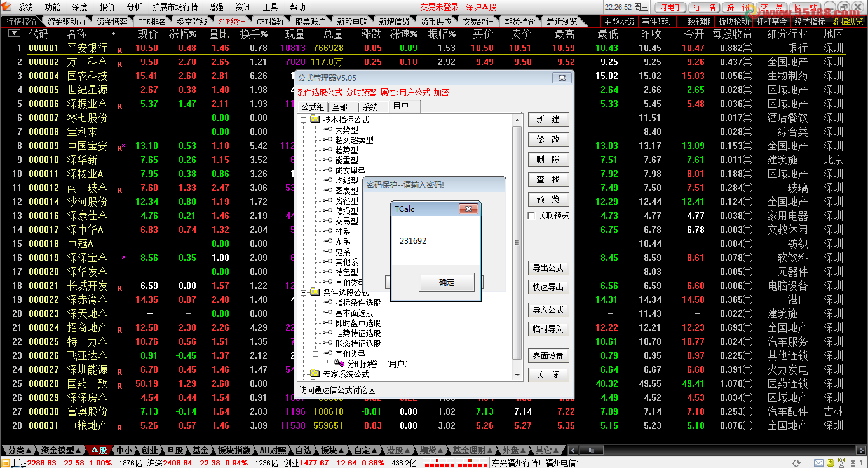The width and height of the screenshot is (868, 468).
Task: Select the 超买超卖型 tree item
Action: [x=354, y=140]
